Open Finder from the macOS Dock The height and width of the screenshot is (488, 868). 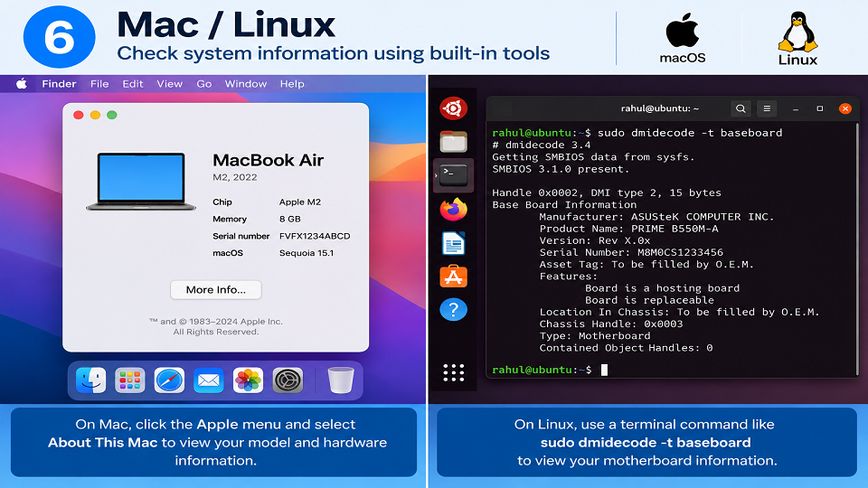point(90,380)
